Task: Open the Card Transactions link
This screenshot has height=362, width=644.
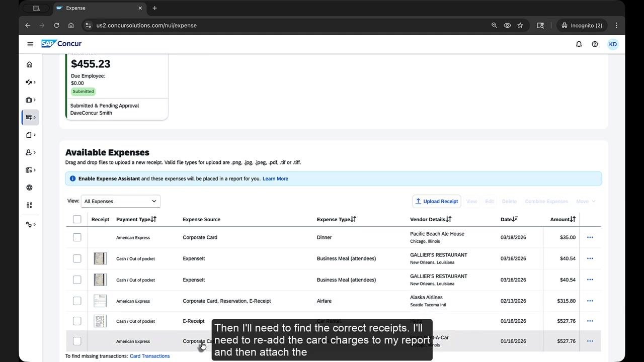Action: pos(149,356)
